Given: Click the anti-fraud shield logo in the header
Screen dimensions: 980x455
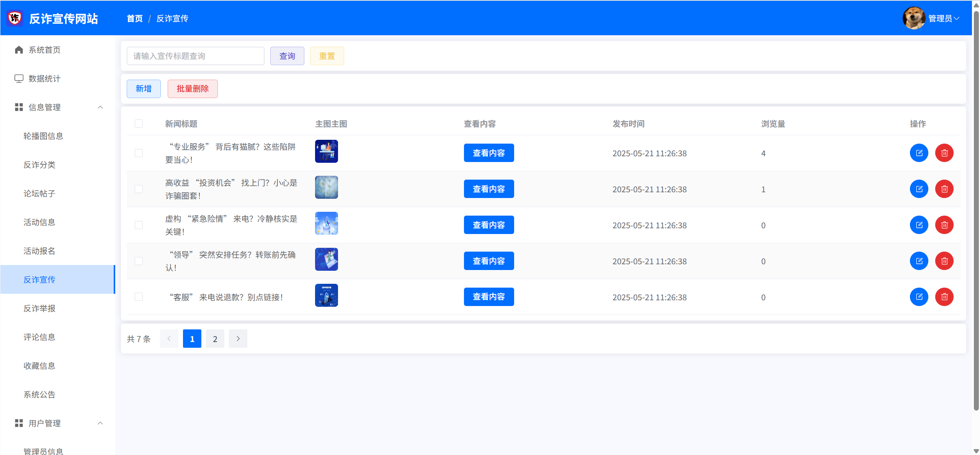Looking at the screenshot, I should [x=15, y=18].
